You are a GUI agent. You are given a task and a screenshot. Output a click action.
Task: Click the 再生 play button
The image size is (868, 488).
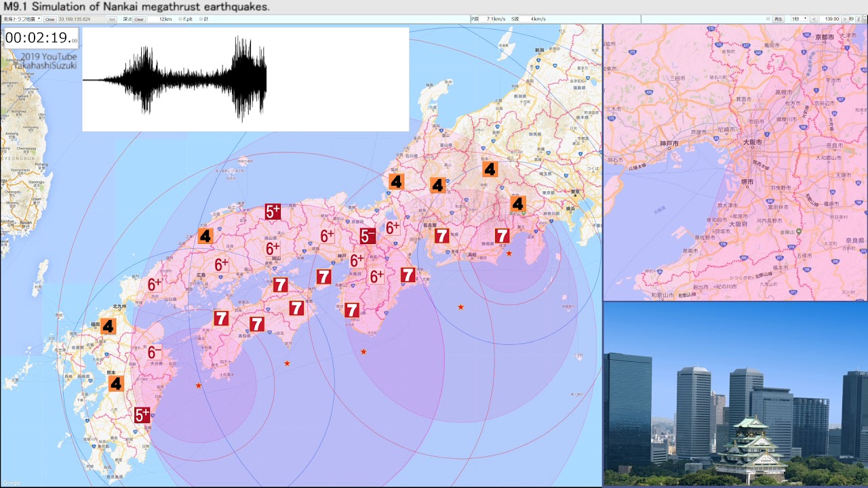778,19
